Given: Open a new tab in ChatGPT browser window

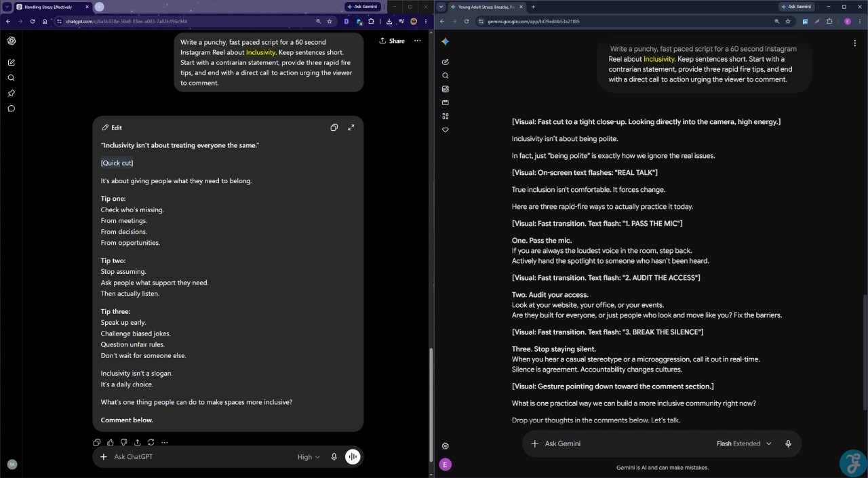Looking at the screenshot, I should click(x=99, y=7).
